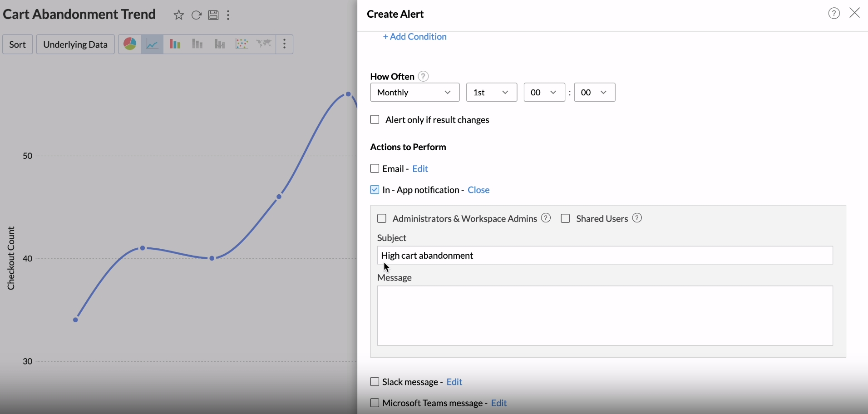The height and width of the screenshot is (414, 868).
Task: Click inside the alert Message text box
Action: click(x=604, y=315)
